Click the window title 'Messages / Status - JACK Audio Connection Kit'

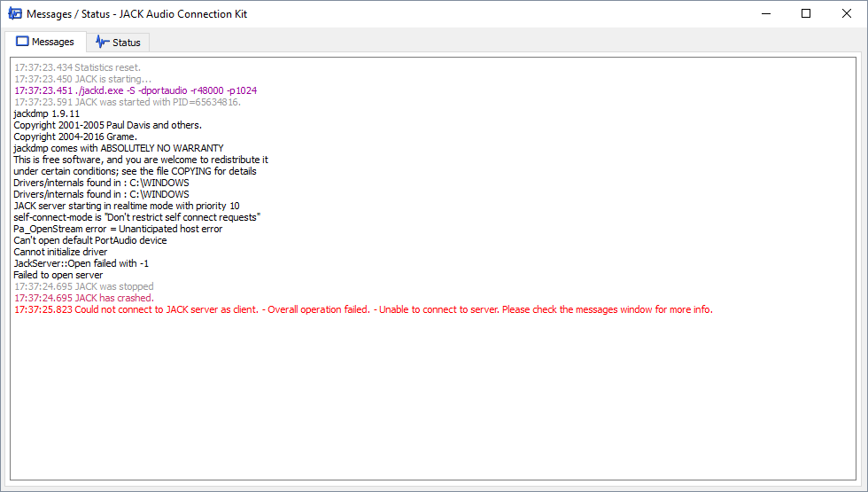pos(136,14)
